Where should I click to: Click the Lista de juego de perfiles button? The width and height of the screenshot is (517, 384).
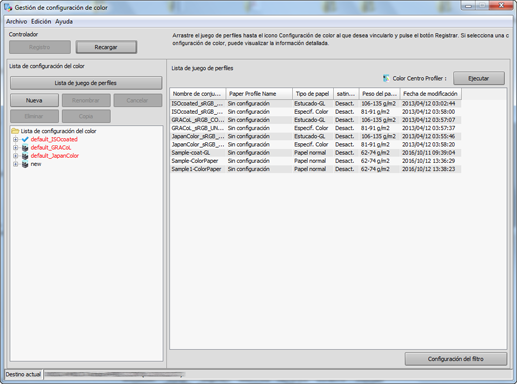click(x=86, y=83)
